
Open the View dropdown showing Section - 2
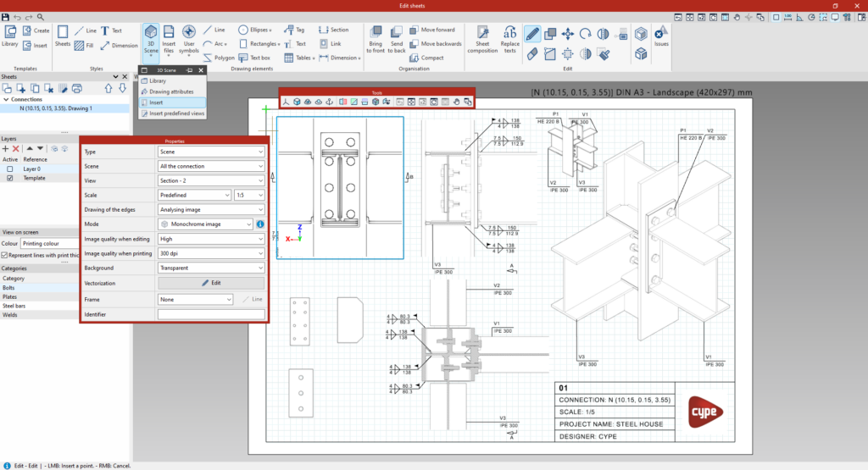pyautogui.click(x=211, y=181)
